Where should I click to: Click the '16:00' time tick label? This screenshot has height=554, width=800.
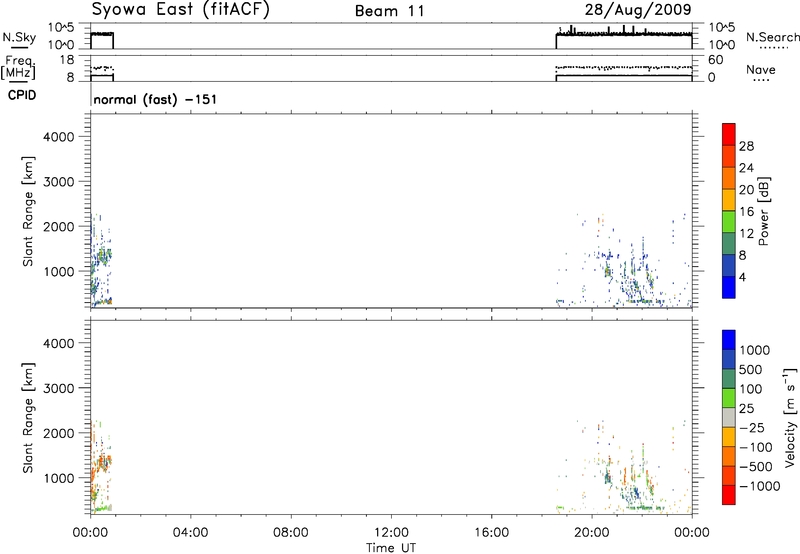click(491, 533)
